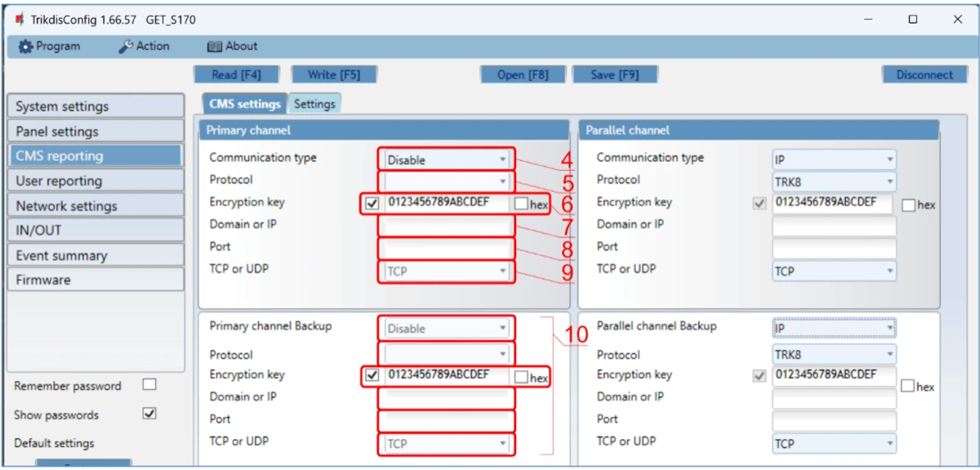Toggle the Remember password checkbox
This screenshot has height=470, width=980.
pos(149,384)
